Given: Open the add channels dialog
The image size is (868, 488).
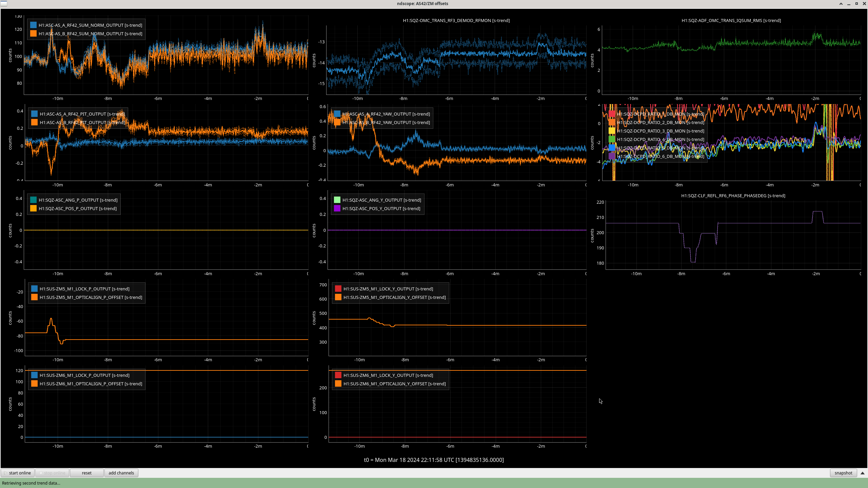Looking at the screenshot, I should coord(121,473).
